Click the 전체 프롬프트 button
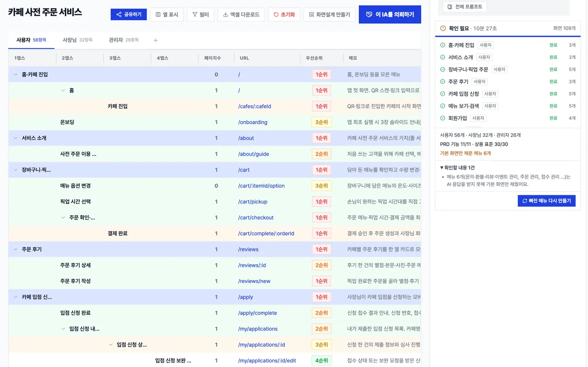Image resolution: width=588 pixels, height=367 pixels. (x=465, y=7)
